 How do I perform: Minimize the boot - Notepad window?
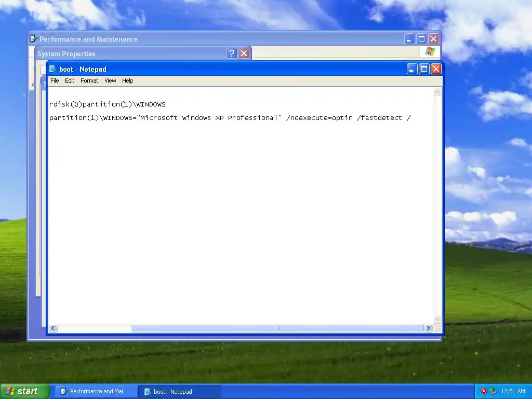(412, 69)
